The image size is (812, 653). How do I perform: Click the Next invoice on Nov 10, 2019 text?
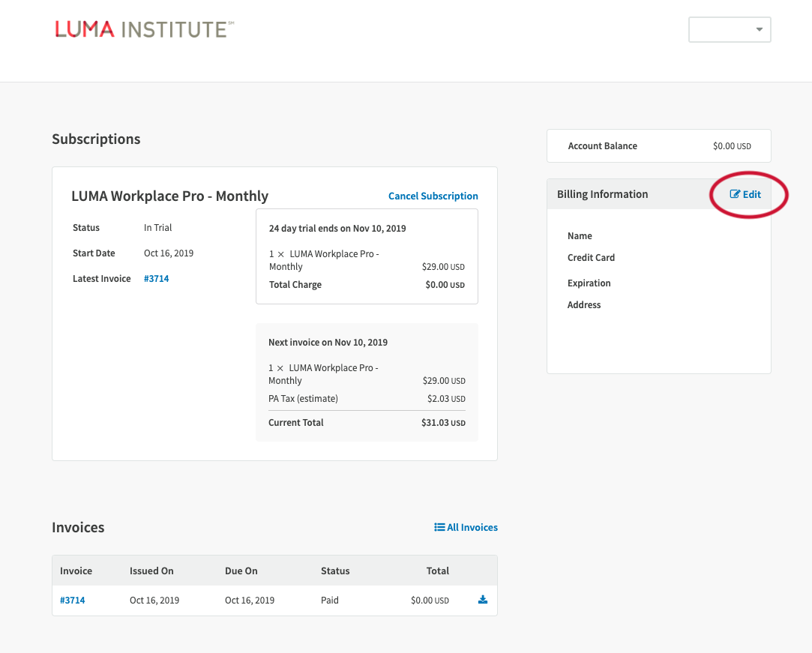tap(328, 343)
